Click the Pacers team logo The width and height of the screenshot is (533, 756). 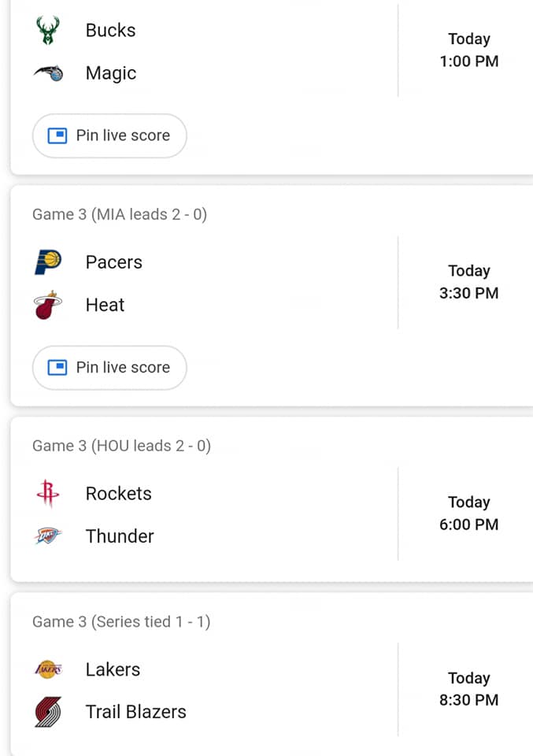click(48, 262)
